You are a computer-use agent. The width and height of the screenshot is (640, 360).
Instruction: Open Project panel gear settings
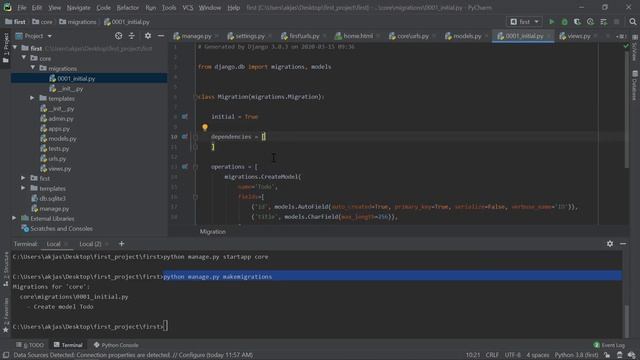[x=148, y=36]
